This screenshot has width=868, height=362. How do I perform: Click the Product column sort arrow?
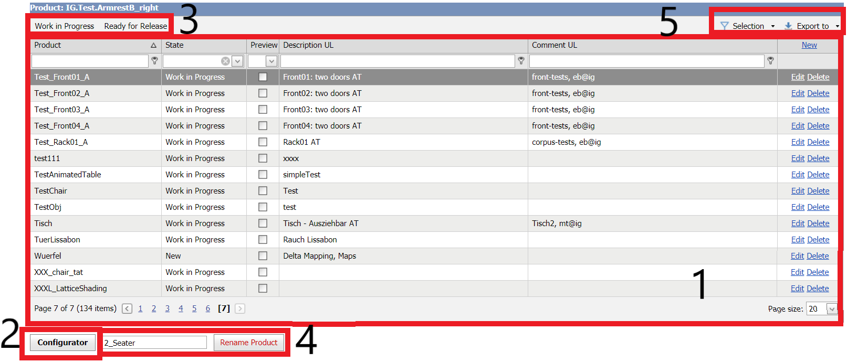(153, 46)
